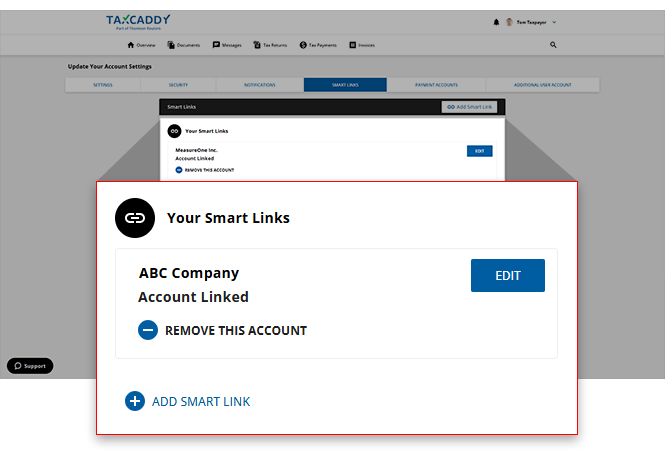Click the Update Your Account Settings heading

pyautogui.click(x=109, y=67)
